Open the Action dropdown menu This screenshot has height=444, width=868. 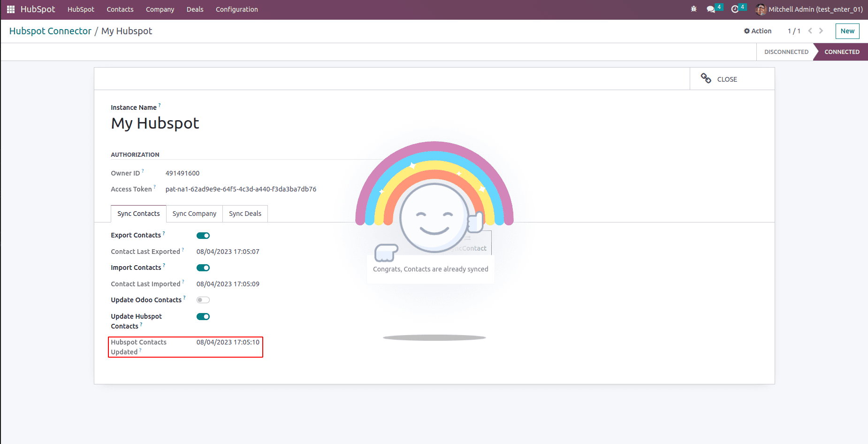[x=757, y=31]
